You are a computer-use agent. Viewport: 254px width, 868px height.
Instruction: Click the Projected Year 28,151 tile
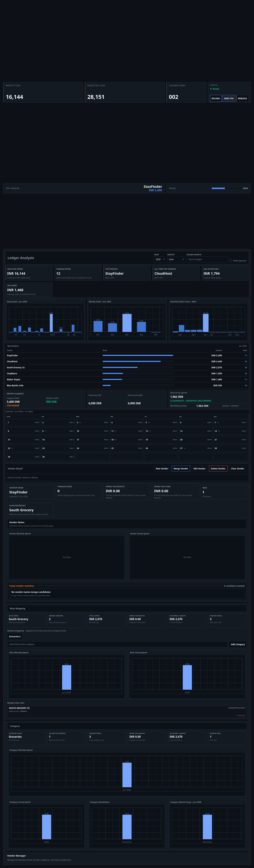coord(125,92)
